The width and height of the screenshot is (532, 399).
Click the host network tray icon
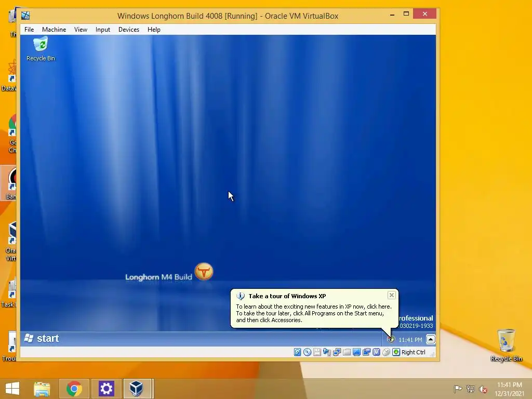[x=471, y=389]
